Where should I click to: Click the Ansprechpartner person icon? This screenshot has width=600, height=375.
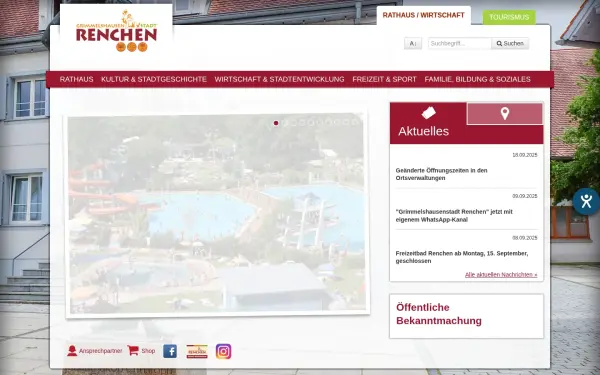point(72,351)
